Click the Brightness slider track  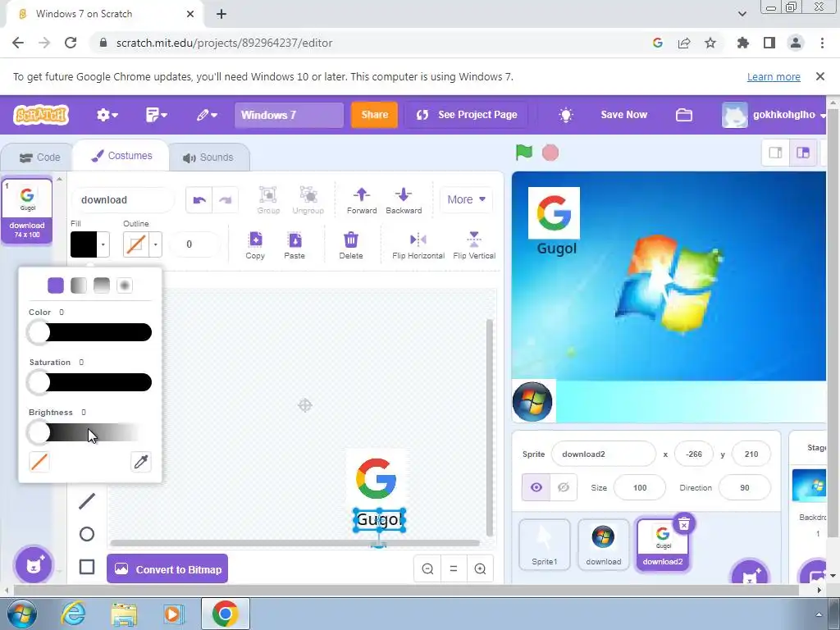(90, 432)
